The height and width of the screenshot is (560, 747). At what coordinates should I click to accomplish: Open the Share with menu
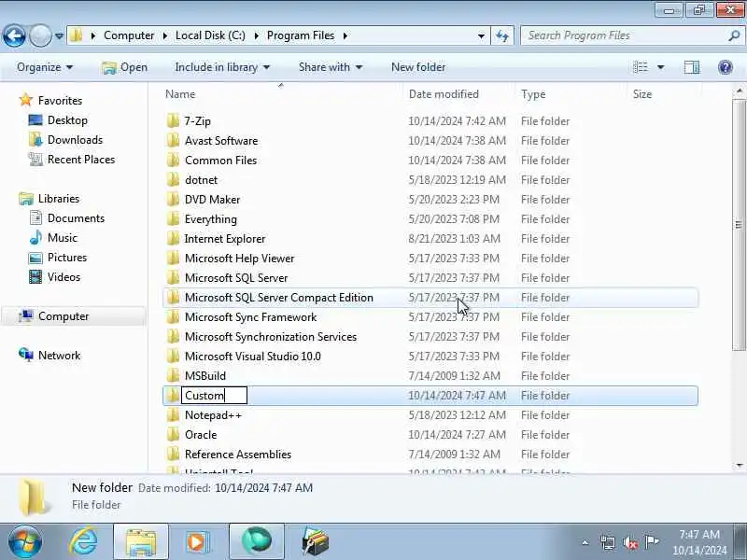point(331,67)
